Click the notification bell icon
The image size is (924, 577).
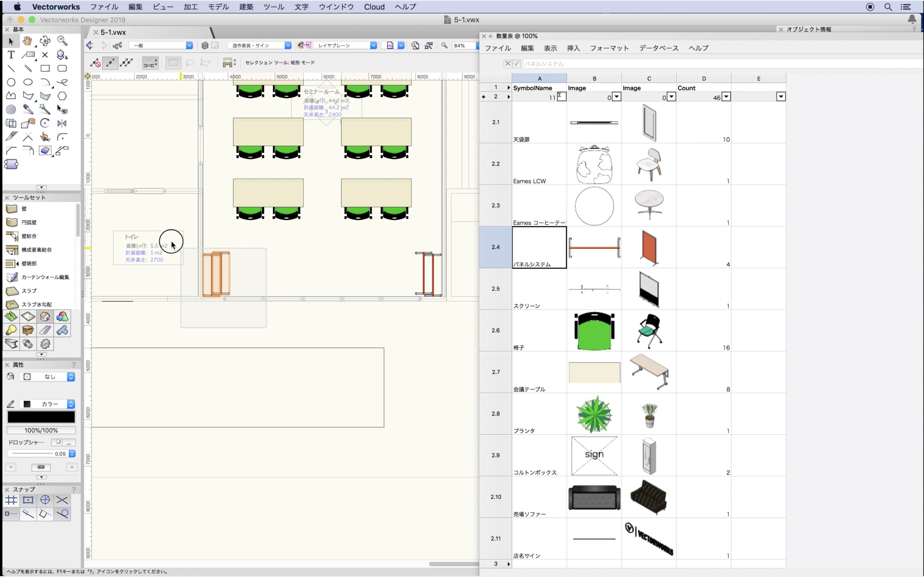tap(912, 19)
